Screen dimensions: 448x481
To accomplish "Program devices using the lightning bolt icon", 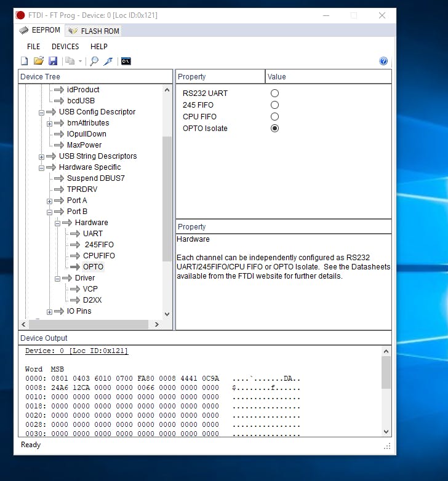I will (x=108, y=61).
